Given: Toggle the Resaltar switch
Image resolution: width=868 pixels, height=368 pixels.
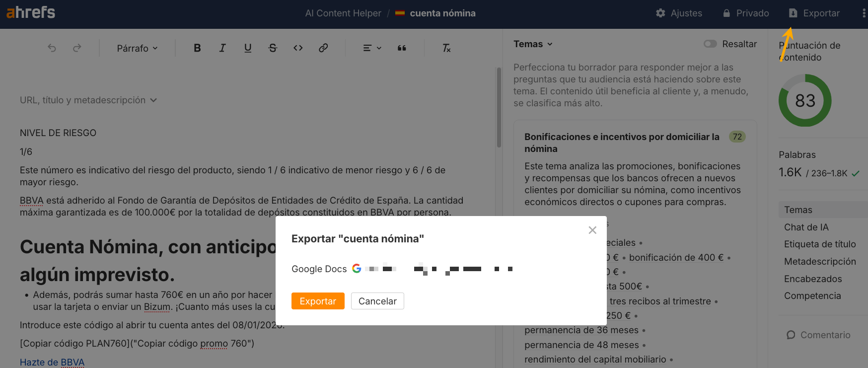Looking at the screenshot, I should point(710,44).
